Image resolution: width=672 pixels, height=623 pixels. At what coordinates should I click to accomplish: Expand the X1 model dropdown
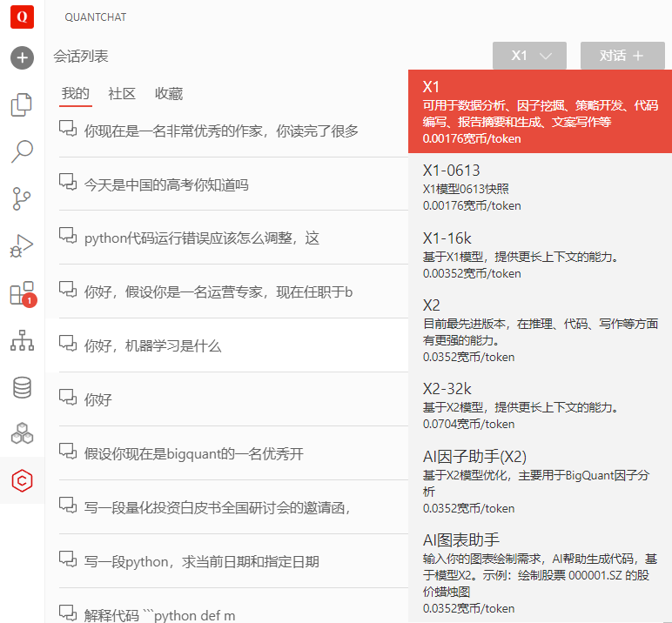pyautogui.click(x=529, y=56)
